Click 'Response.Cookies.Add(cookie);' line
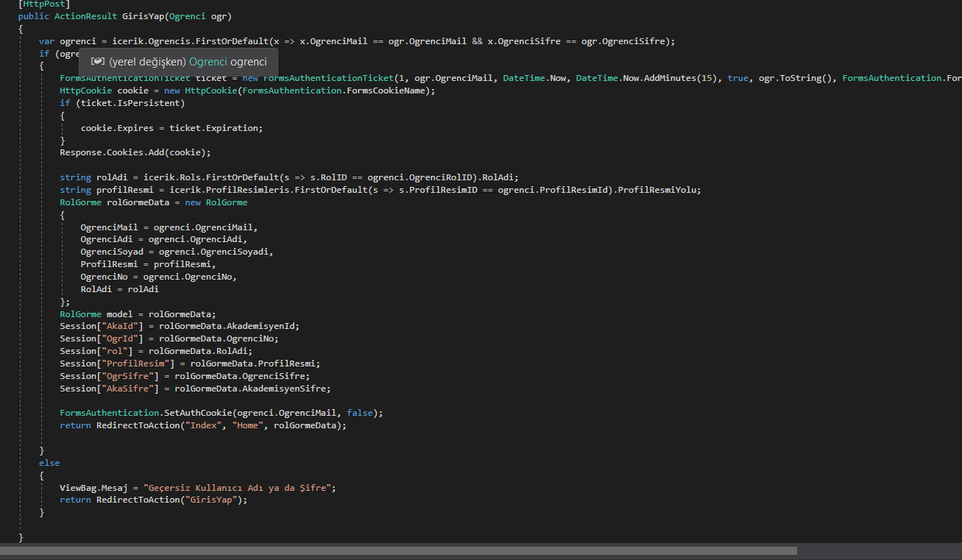962x560 pixels. pos(135,152)
